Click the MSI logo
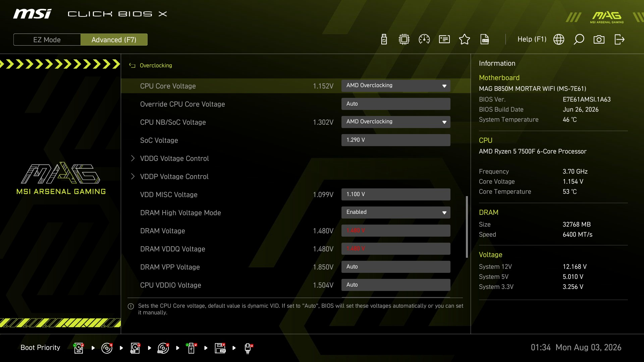This screenshot has width=644, height=362. 32,14
